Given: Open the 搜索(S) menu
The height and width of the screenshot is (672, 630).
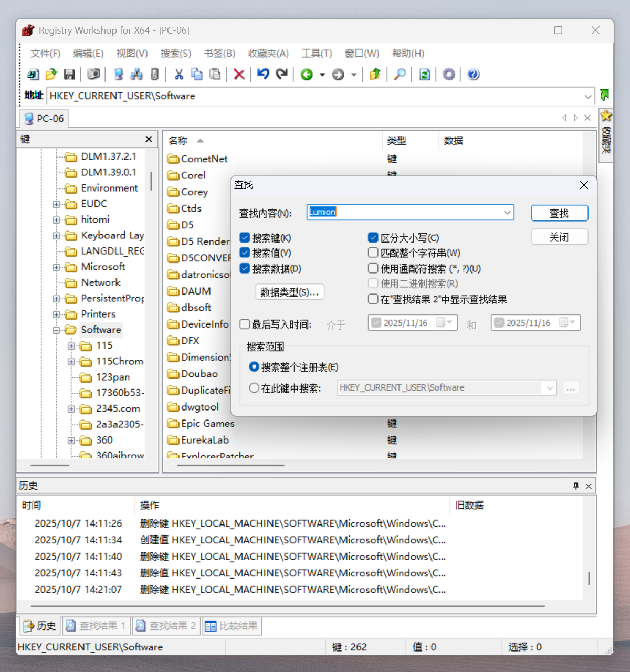Looking at the screenshot, I should point(175,54).
